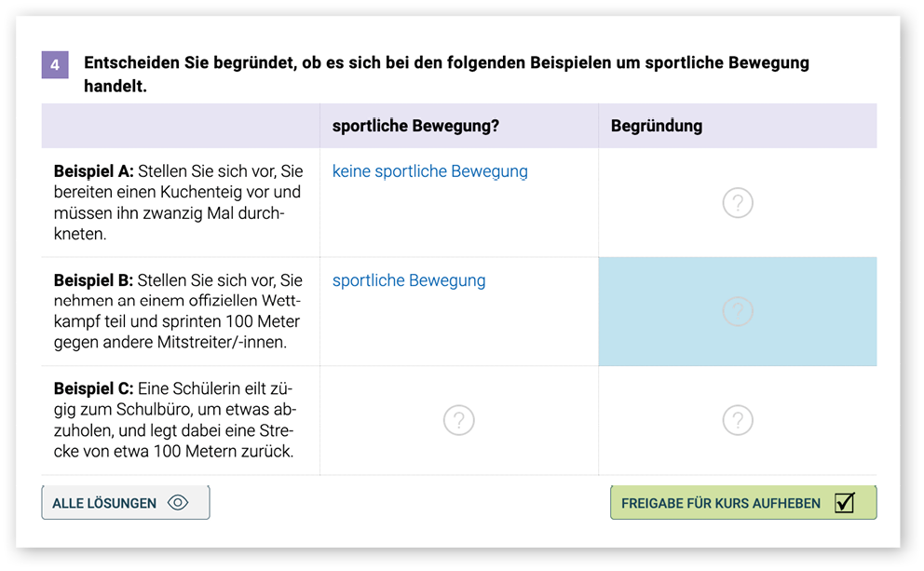Reveal Beispiel C's sportliche Bewegung answer

point(458,420)
